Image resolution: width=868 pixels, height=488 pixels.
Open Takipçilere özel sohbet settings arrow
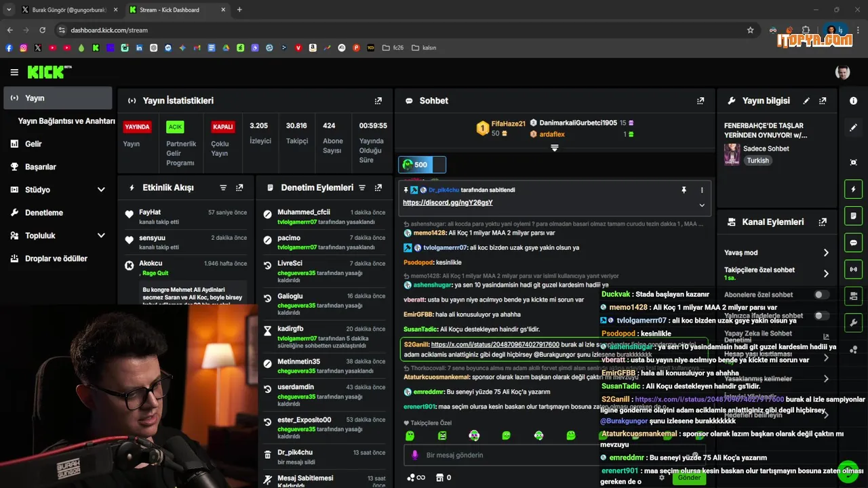pos(826,273)
